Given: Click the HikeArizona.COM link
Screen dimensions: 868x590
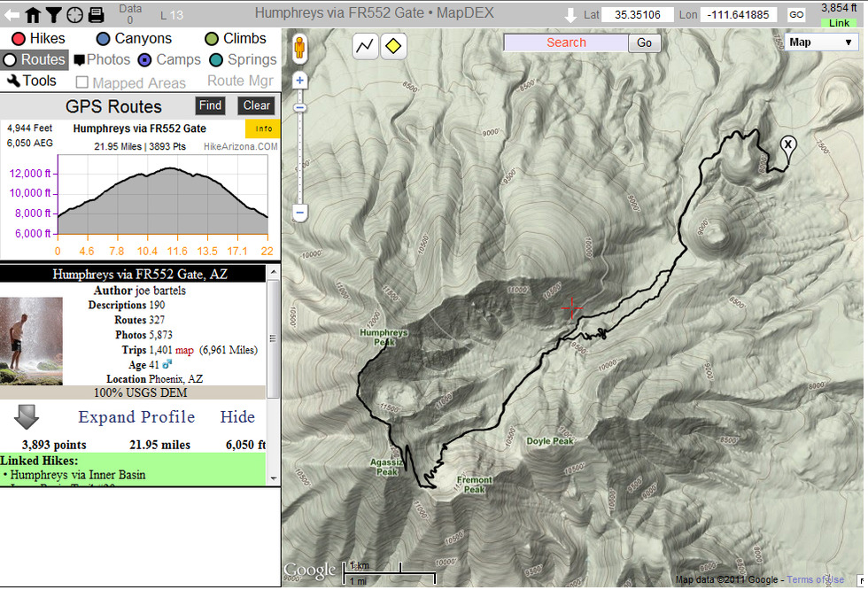Looking at the screenshot, I should tap(241, 147).
